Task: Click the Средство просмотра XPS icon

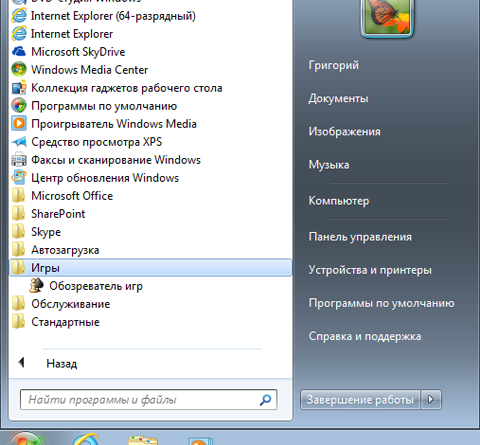Action: [x=19, y=142]
